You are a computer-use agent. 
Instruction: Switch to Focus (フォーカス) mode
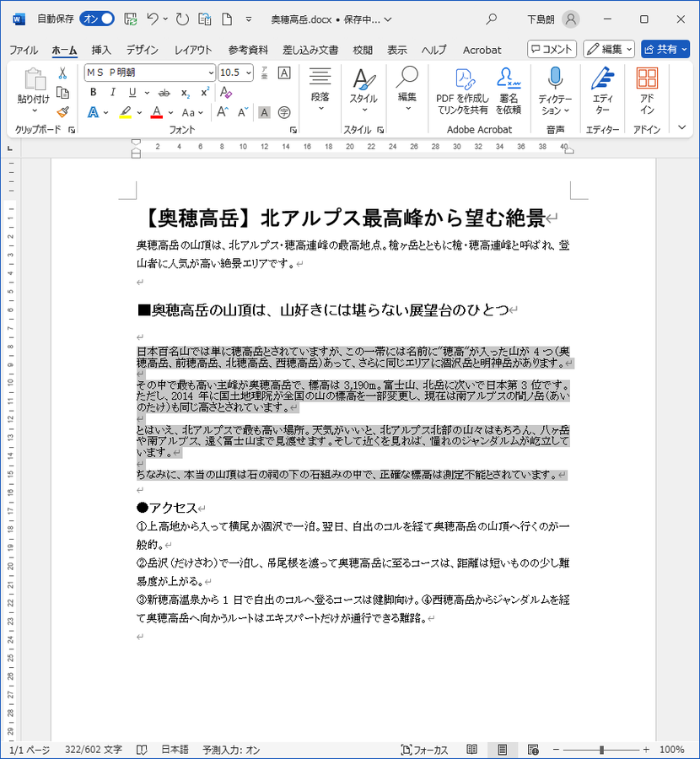click(x=424, y=750)
